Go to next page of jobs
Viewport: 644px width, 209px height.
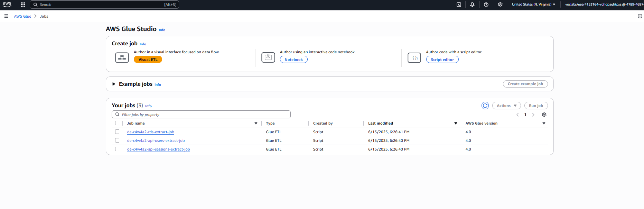[533, 115]
